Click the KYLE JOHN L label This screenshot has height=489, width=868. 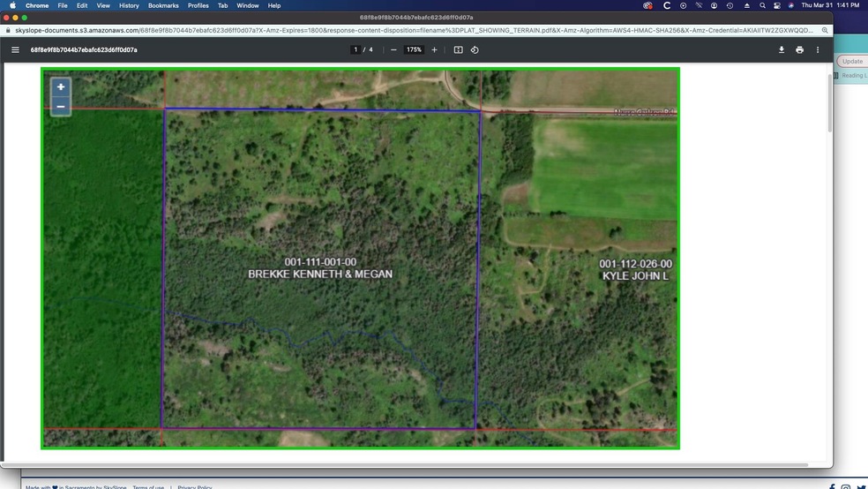tap(635, 276)
